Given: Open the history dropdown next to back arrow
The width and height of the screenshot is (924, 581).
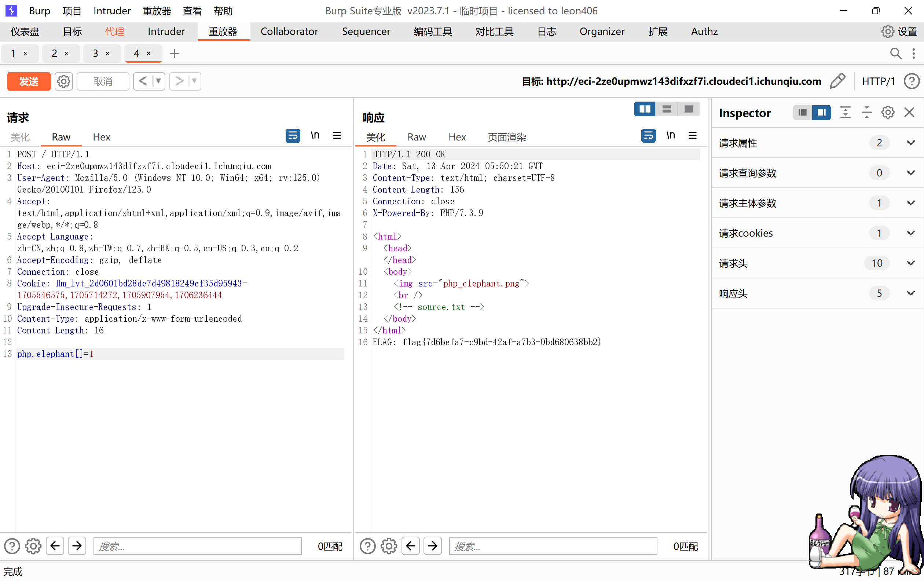Looking at the screenshot, I should point(158,81).
